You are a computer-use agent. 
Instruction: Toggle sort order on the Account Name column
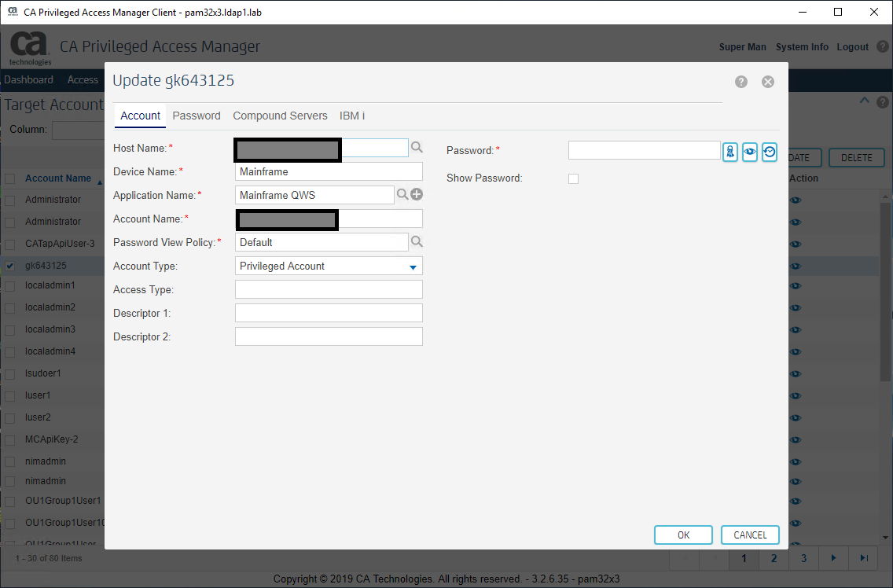(x=59, y=178)
